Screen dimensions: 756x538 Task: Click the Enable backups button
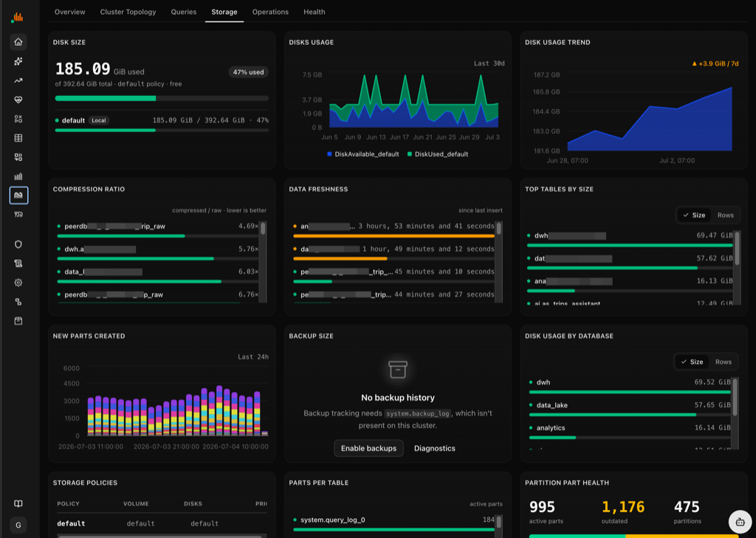click(x=369, y=449)
